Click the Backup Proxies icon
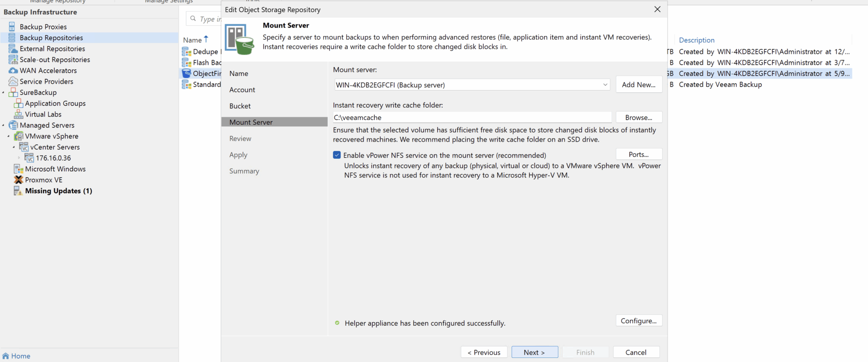868x362 pixels. pos(12,27)
